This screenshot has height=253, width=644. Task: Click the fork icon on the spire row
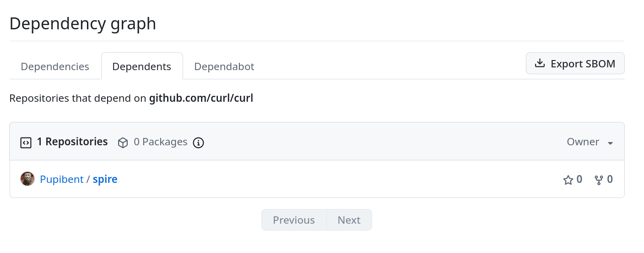point(599,180)
